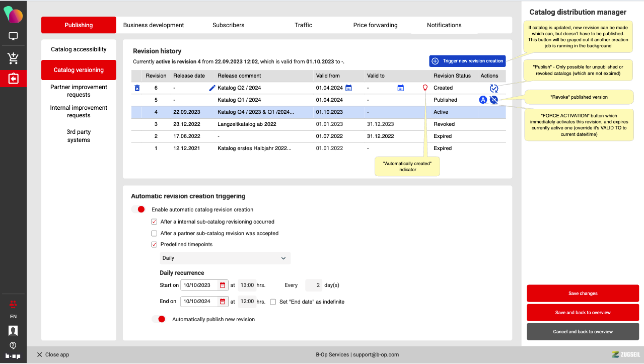Open Valid to calendar for revision 6
Viewport: 644px width, 364px height.
(401, 88)
